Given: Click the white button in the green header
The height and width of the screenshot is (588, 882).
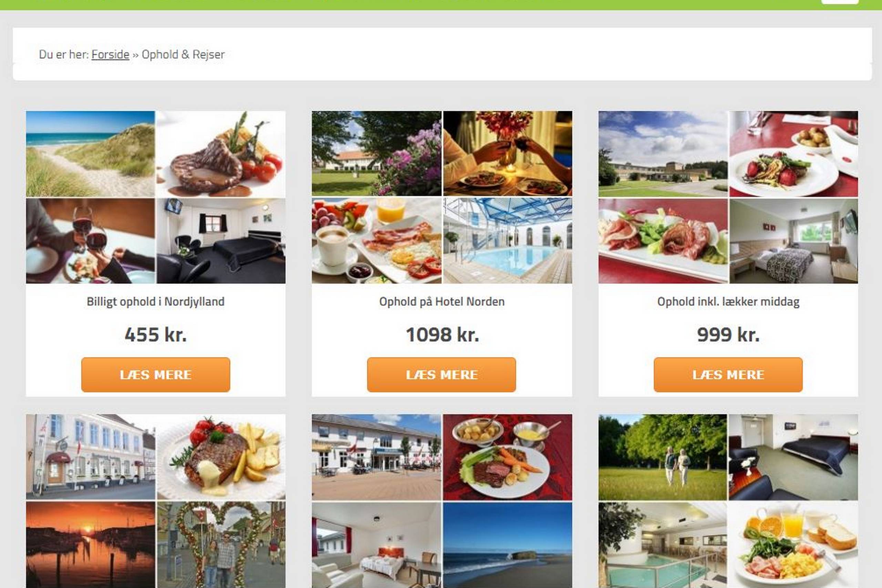Looking at the screenshot, I should click(840, 2).
